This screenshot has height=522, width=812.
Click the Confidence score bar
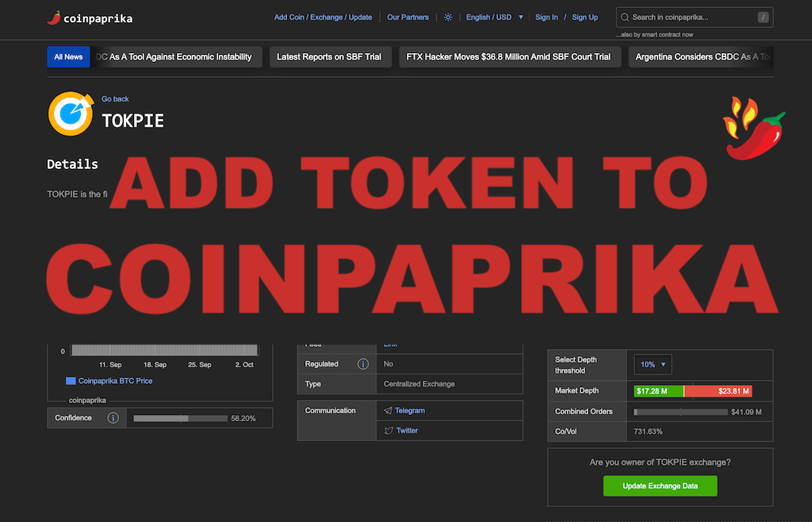(180, 418)
